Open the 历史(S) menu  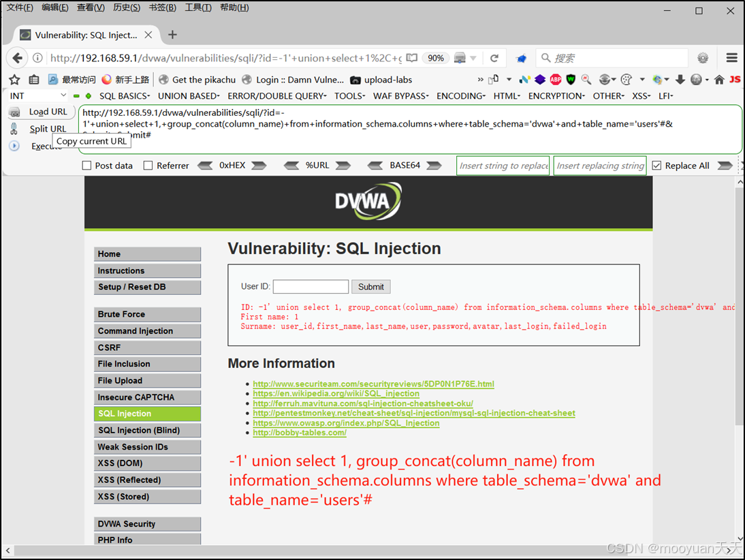click(x=127, y=7)
